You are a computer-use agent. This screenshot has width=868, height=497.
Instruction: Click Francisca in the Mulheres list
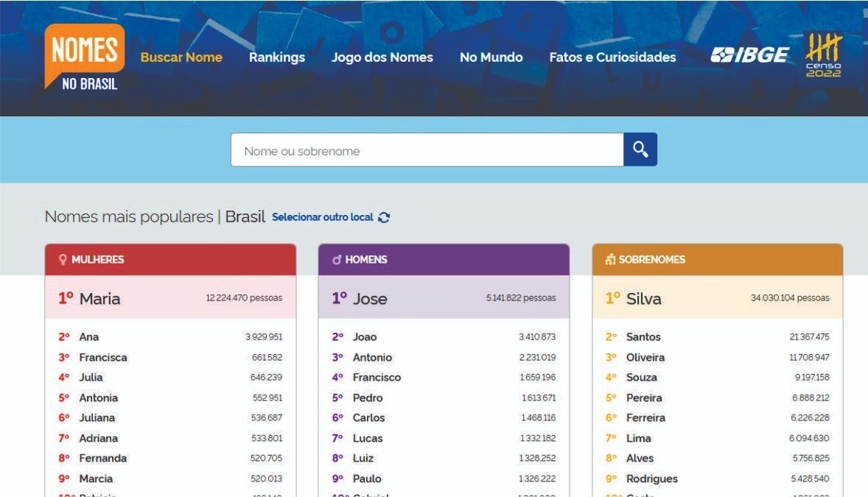[103, 357]
